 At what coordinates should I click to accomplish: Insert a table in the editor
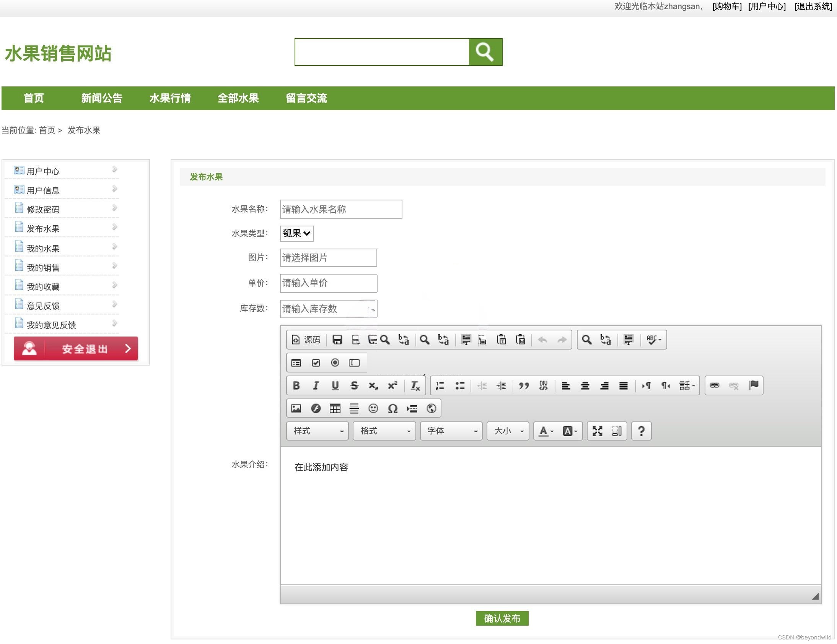pyautogui.click(x=335, y=408)
